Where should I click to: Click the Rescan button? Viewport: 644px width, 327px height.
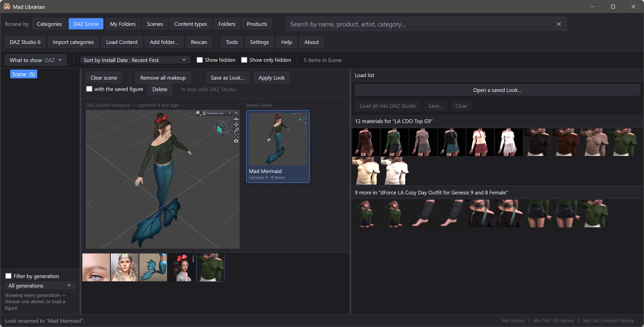tap(199, 42)
